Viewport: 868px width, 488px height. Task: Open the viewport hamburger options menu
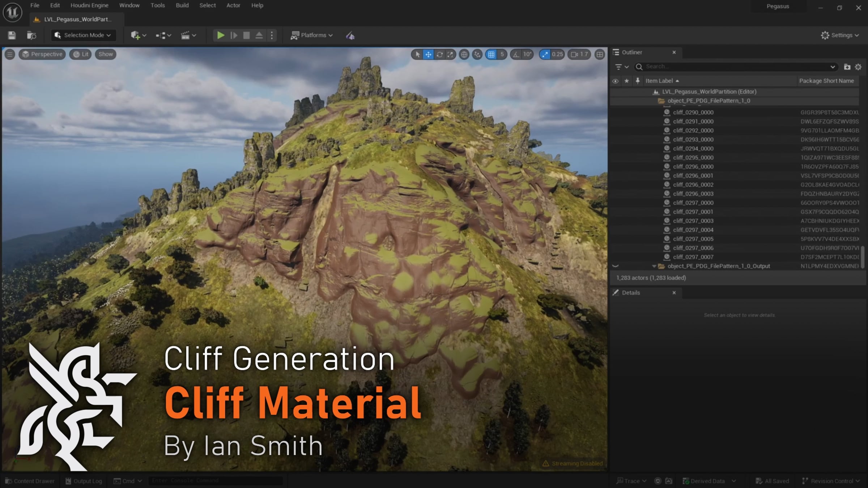[10, 54]
